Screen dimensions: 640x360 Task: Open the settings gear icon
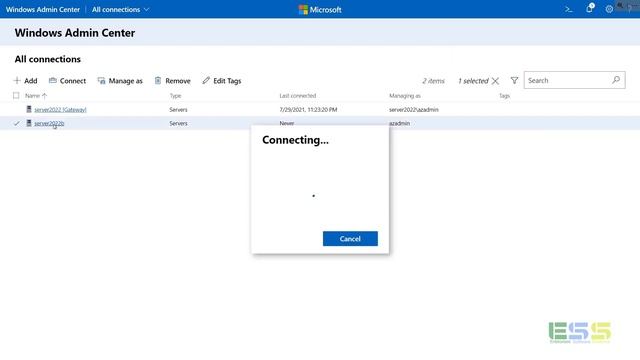609,9
